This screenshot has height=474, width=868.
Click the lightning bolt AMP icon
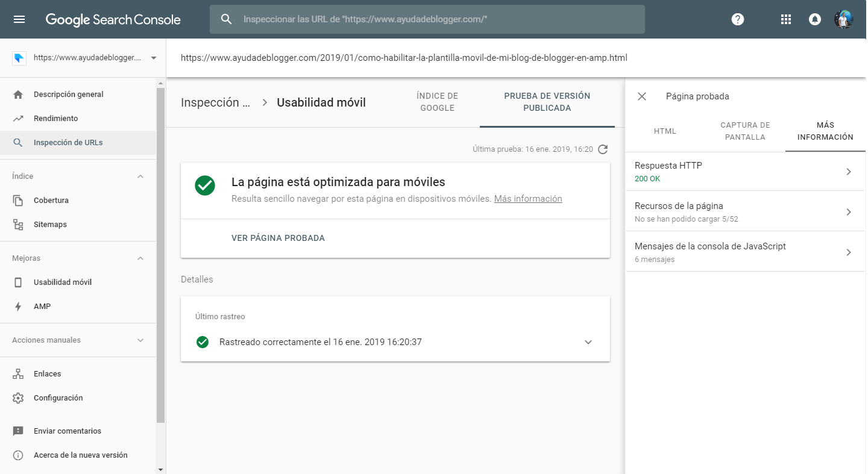pos(18,307)
